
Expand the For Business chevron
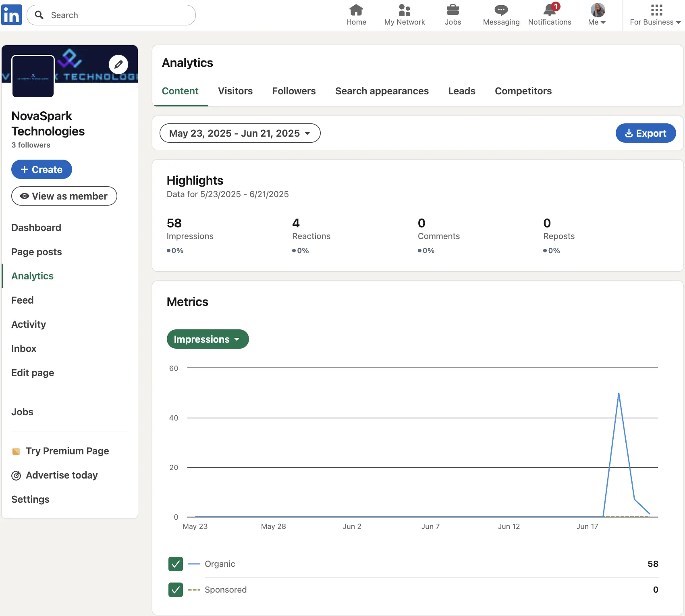(679, 23)
